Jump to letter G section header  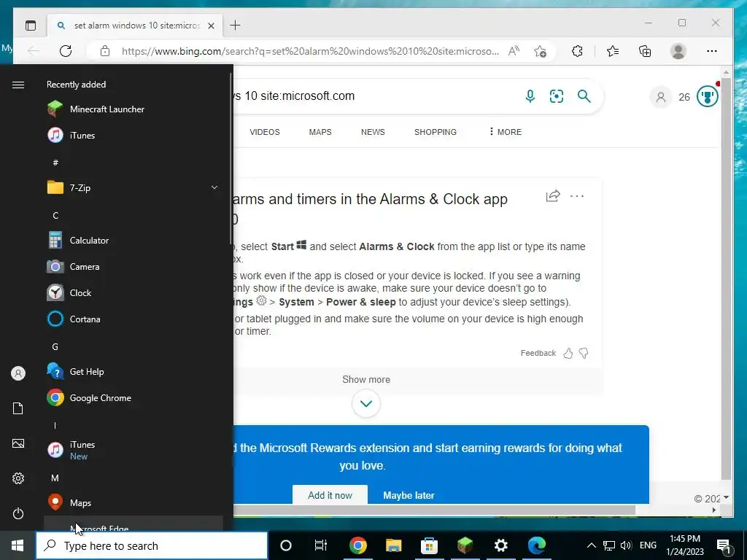(55, 346)
